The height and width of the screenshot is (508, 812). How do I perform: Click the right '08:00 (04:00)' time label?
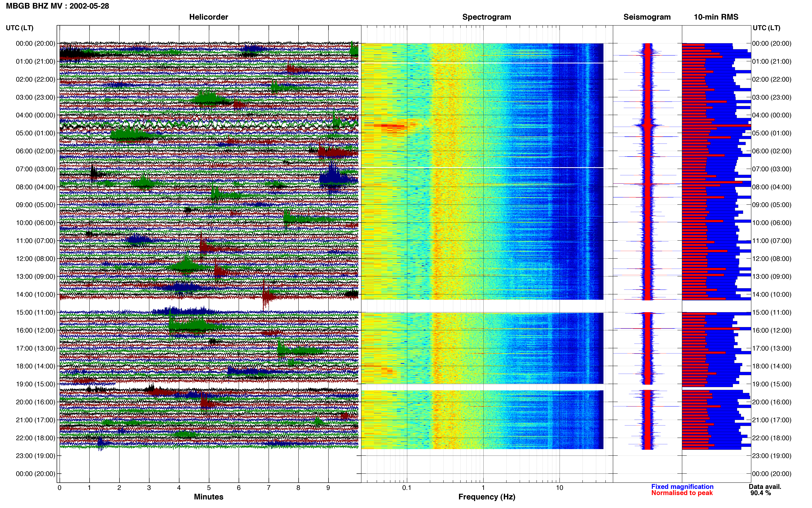772,187
